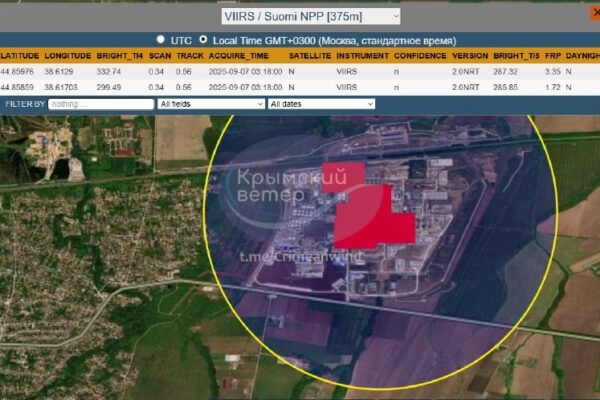This screenshot has width=600, height=400.
Task: Close the data panel with the orange X
Action: (x=595, y=13)
